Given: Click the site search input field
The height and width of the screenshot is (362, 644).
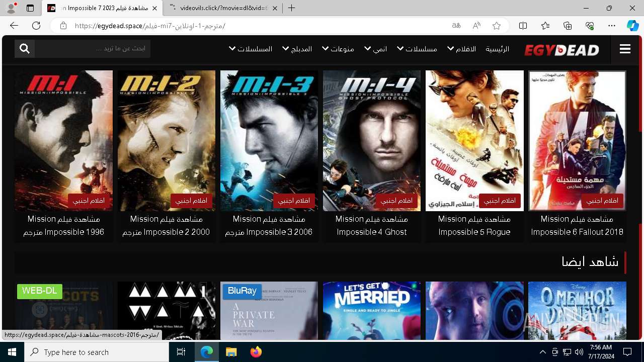Looking at the screenshot, I should (x=93, y=49).
